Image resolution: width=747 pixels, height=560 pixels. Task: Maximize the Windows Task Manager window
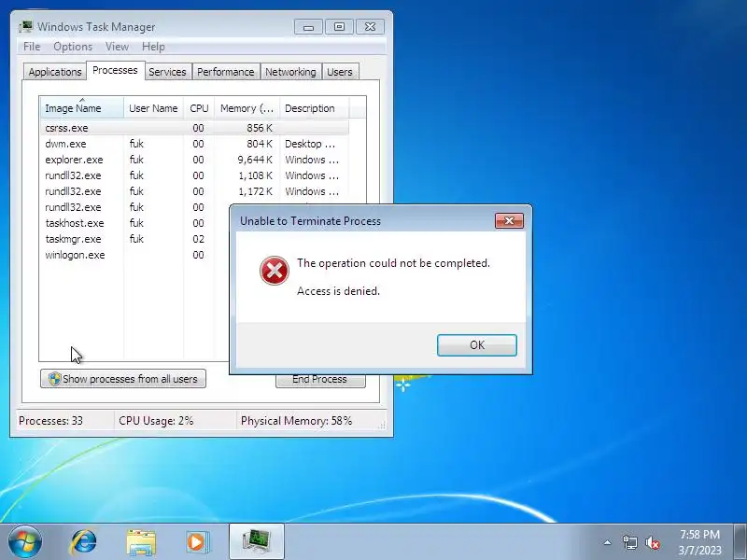(x=339, y=27)
